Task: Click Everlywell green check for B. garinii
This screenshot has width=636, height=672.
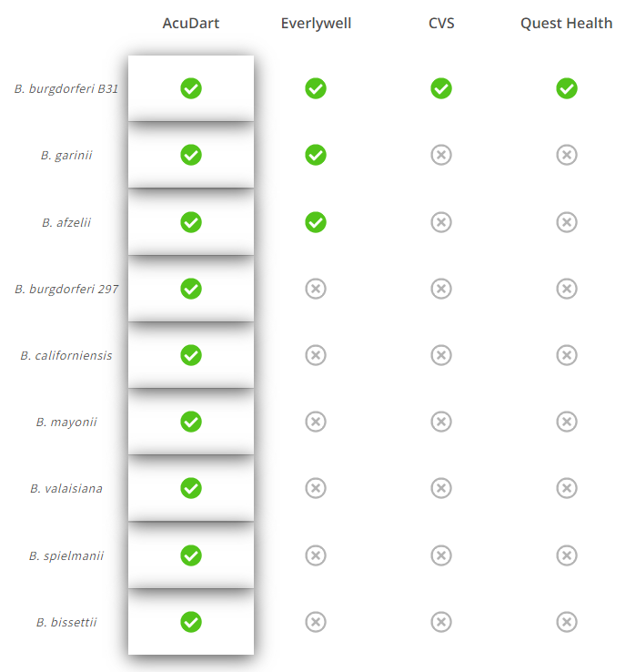Action: [316, 155]
